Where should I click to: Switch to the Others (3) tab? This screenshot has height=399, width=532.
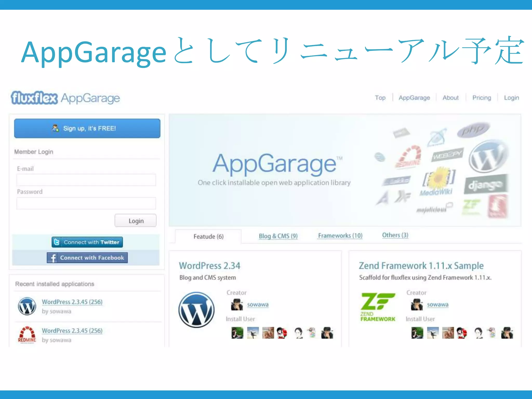(395, 235)
